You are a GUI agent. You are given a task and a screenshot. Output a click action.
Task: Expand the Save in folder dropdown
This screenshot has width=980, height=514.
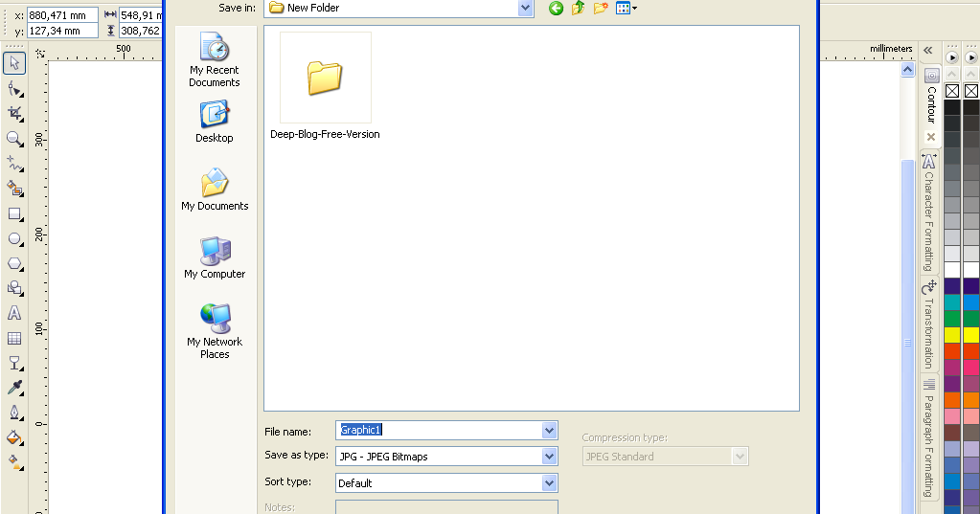click(x=526, y=8)
